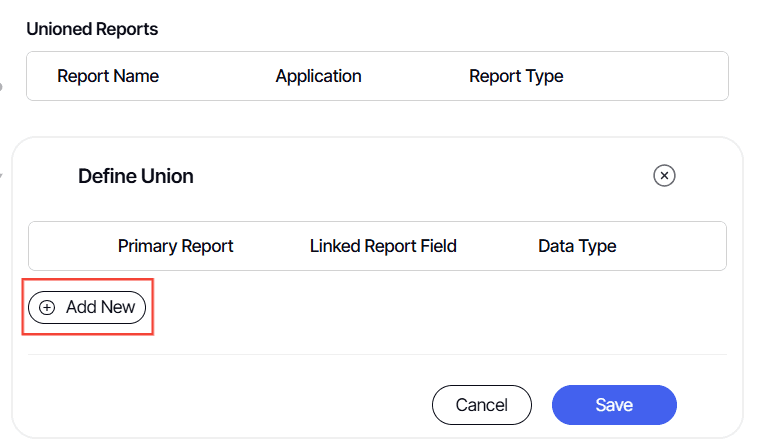
Task: Click the Unioned Reports heading
Action: pyautogui.click(x=92, y=29)
